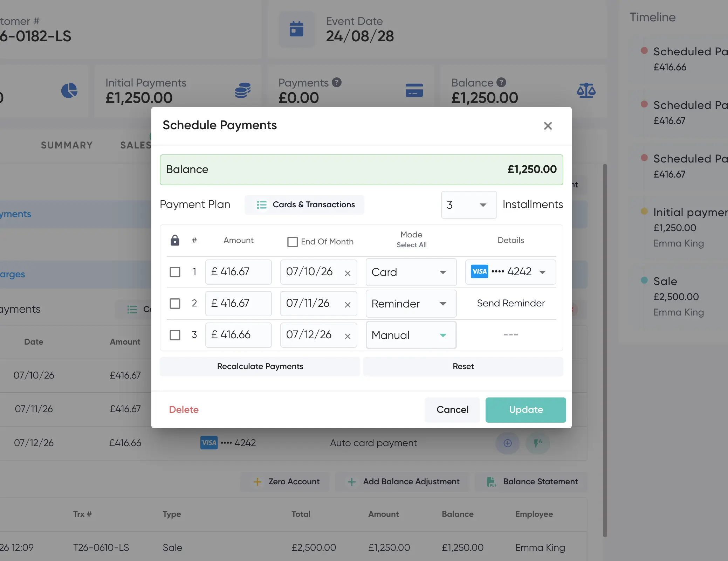Viewport: 728px width, 561px height.
Task: Click the Payments help question mark icon
Action: (x=337, y=82)
